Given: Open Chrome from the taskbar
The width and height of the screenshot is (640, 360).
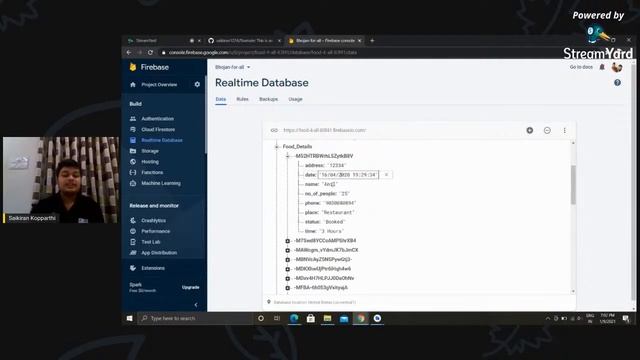Looking at the screenshot, I should 360,318.
